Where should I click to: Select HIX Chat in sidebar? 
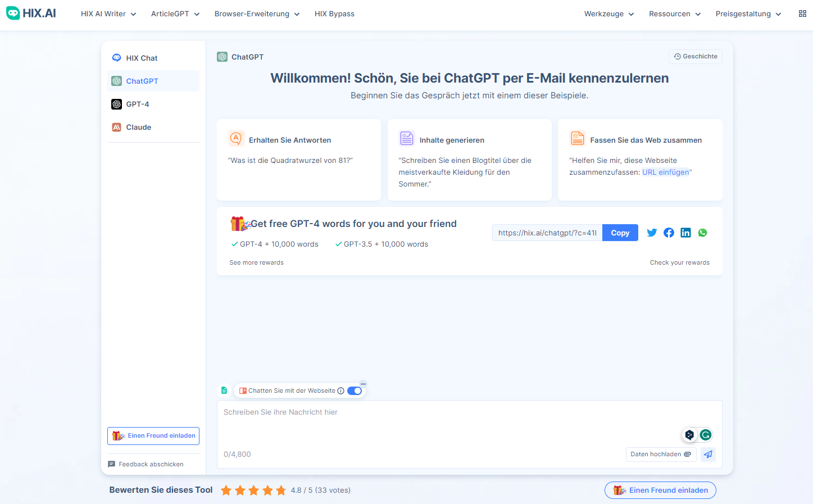(x=153, y=58)
